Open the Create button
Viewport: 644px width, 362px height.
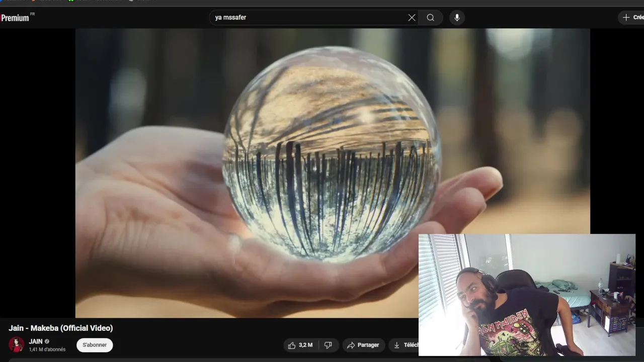click(632, 18)
